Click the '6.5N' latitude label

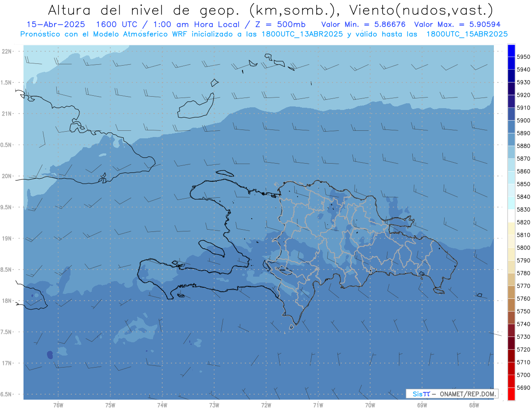pyautogui.click(x=6, y=394)
